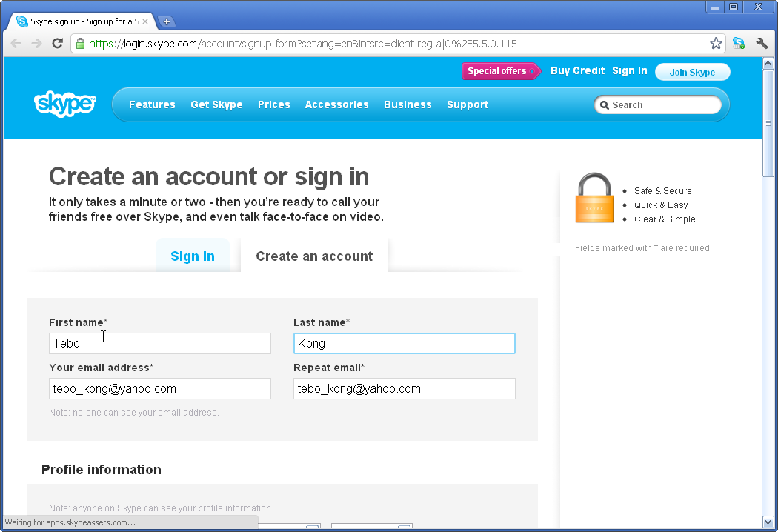The height and width of the screenshot is (532, 778).
Task: Click into the Search field
Action: (658, 104)
